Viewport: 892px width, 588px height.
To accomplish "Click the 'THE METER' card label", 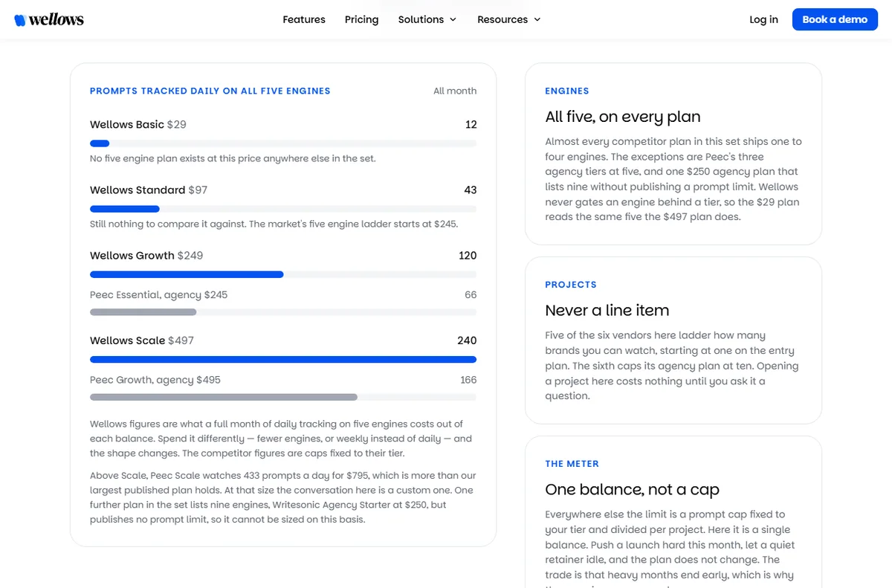I will 572,464.
